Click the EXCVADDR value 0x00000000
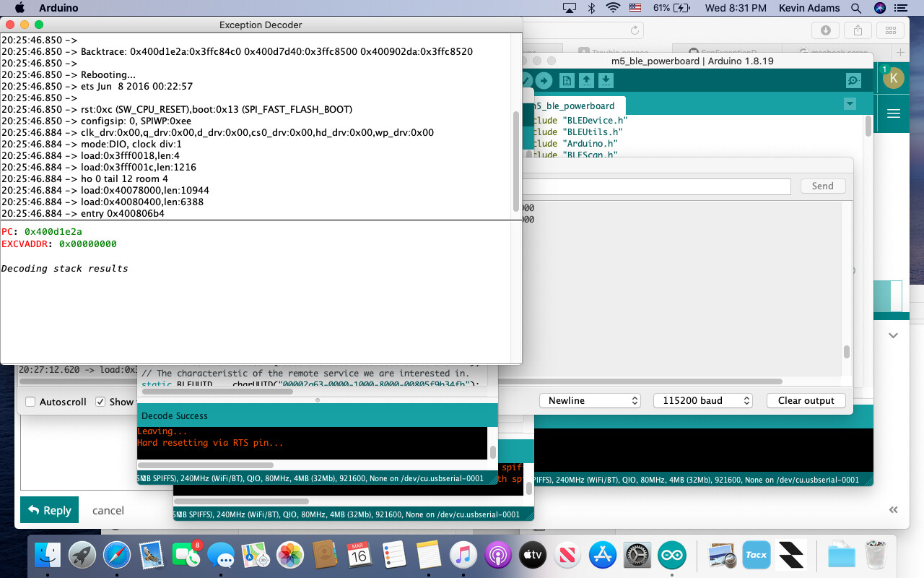This screenshot has width=924, height=578. [x=88, y=244]
